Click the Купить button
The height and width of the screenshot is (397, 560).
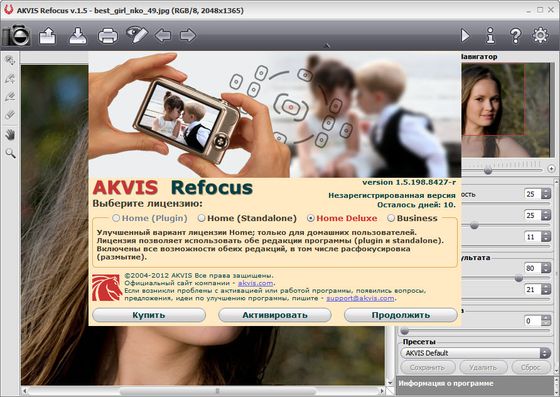click(x=149, y=315)
